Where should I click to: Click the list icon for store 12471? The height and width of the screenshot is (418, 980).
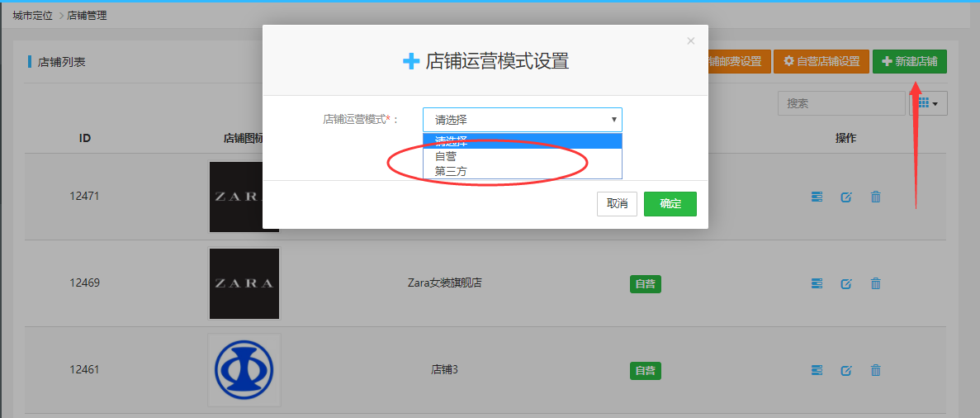click(x=817, y=197)
